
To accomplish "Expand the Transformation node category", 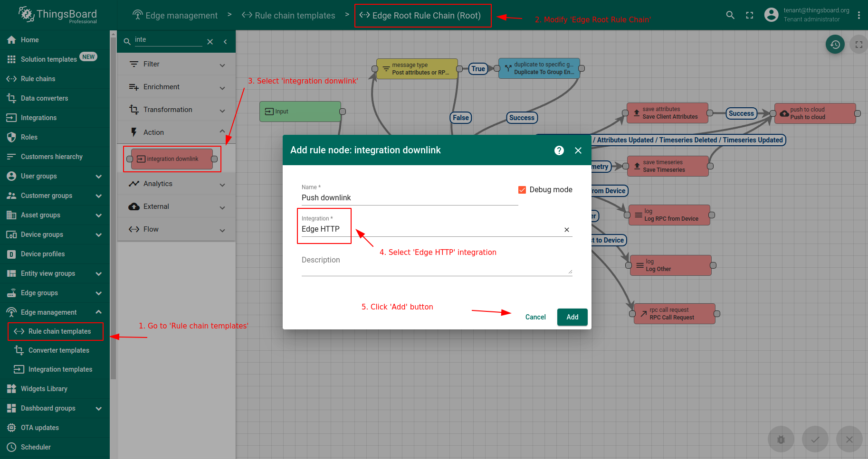I will [x=176, y=110].
